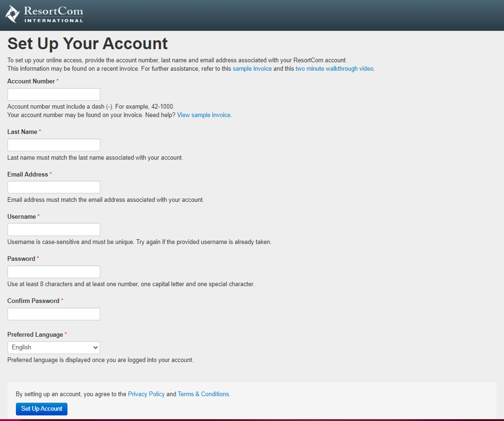The height and width of the screenshot is (421, 504).
Task: Click the View sample invoice link
Action: pos(204,115)
